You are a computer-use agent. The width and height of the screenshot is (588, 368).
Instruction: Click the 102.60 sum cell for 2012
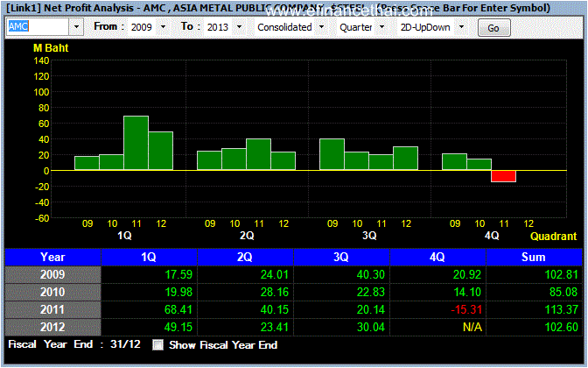[x=534, y=327]
